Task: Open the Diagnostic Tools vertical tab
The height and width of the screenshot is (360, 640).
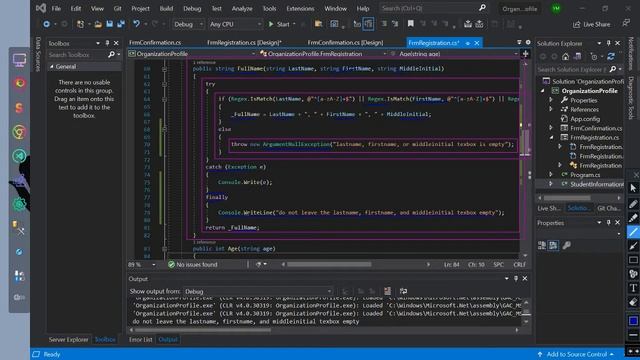Action: point(631,98)
